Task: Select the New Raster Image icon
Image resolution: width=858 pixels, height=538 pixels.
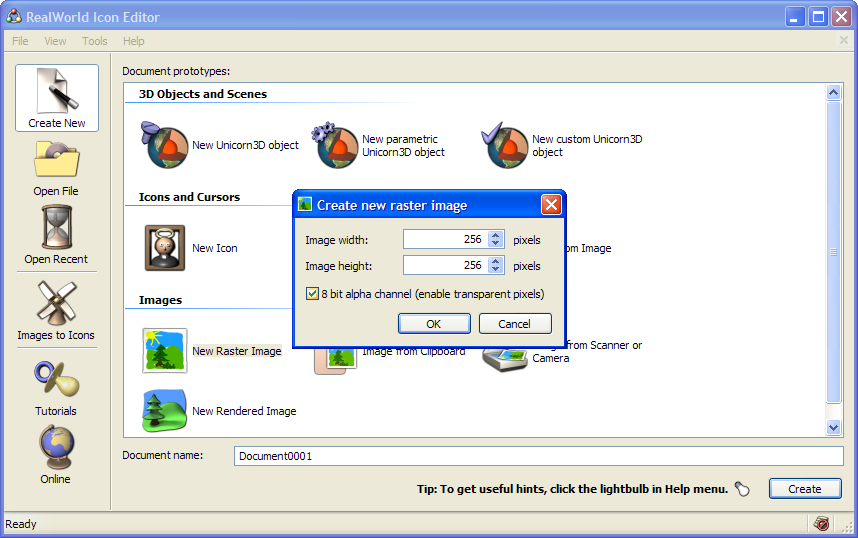Action: tap(165, 351)
